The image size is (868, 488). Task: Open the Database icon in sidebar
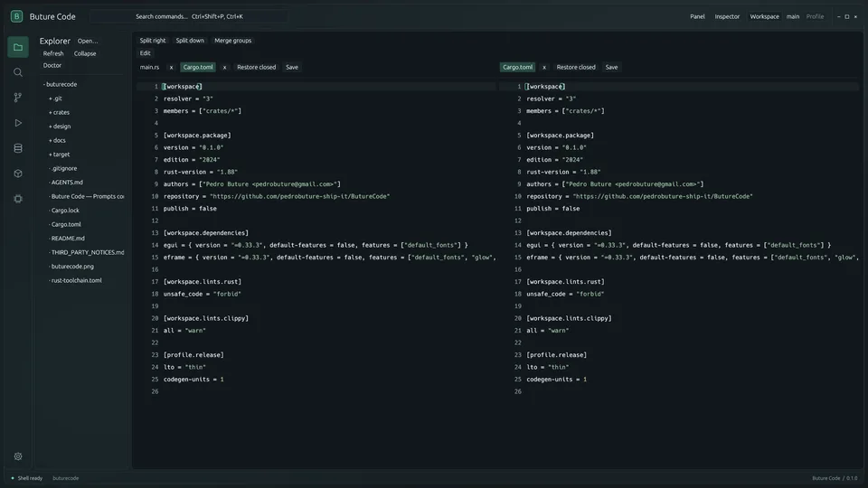click(x=18, y=148)
